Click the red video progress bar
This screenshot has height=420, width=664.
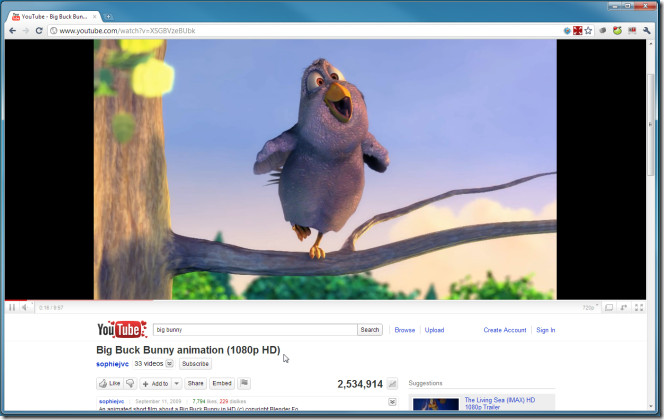point(79,300)
